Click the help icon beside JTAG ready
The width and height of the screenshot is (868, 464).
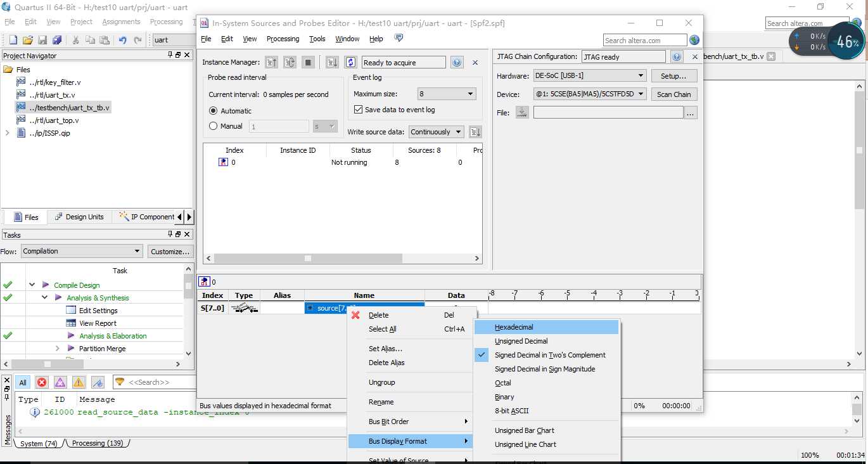[x=677, y=56]
